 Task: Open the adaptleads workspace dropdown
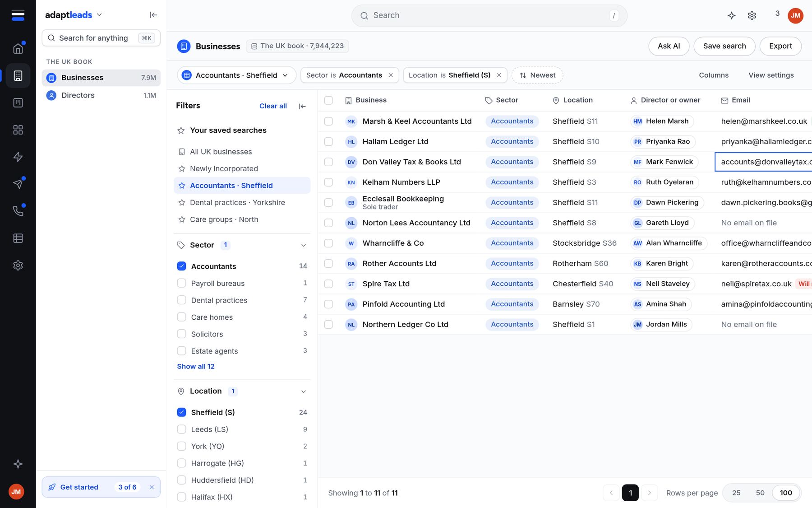pyautogui.click(x=74, y=15)
